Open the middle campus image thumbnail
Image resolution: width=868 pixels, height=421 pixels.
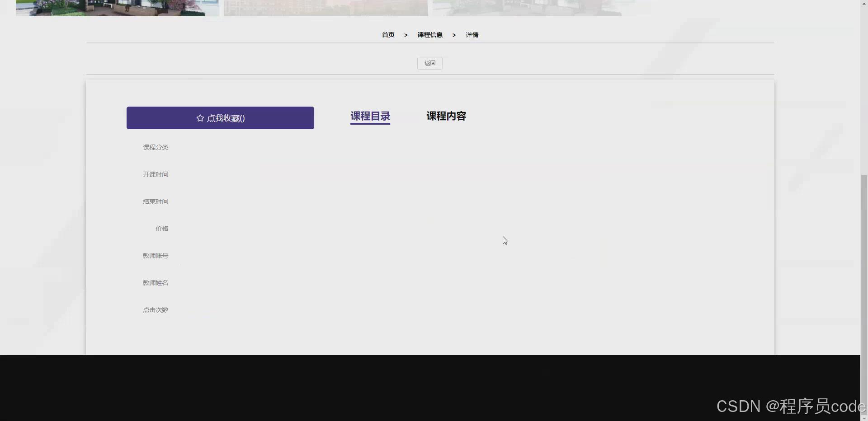(325, 8)
